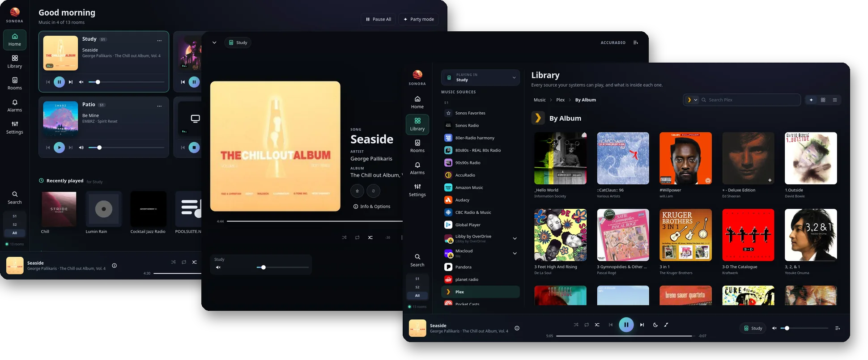Open Alarms in the Library window sidebar
The width and height of the screenshot is (868, 360).
(417, 168)
